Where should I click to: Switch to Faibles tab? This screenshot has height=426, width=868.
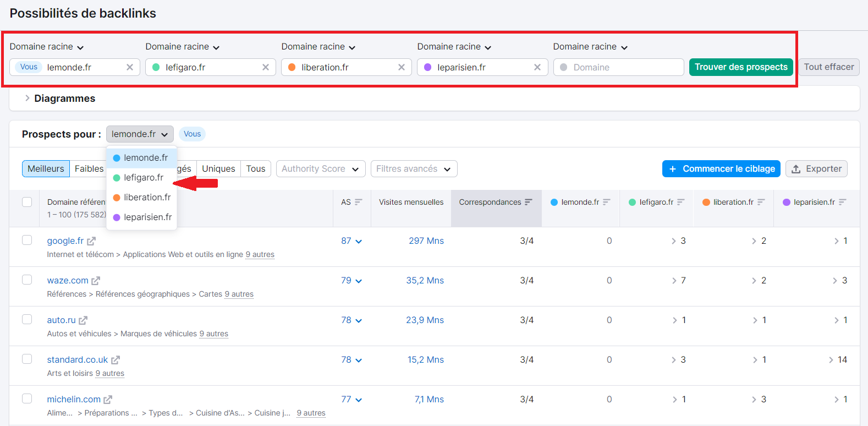(x=88, y=169)
